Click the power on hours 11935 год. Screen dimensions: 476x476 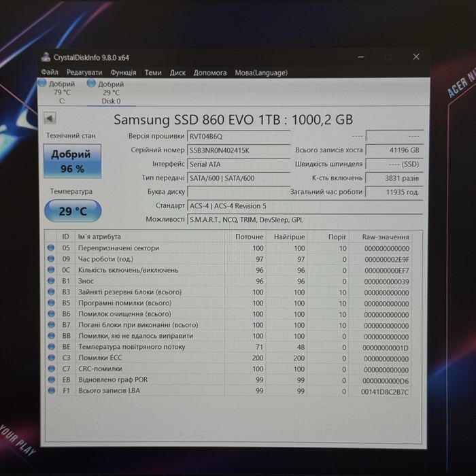click(x=394, y=192)
